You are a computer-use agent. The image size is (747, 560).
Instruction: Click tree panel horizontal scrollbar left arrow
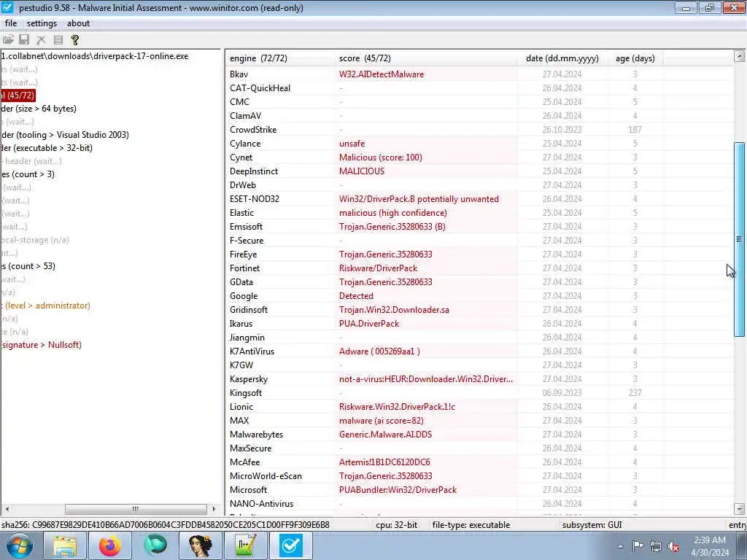pos(7,509)
